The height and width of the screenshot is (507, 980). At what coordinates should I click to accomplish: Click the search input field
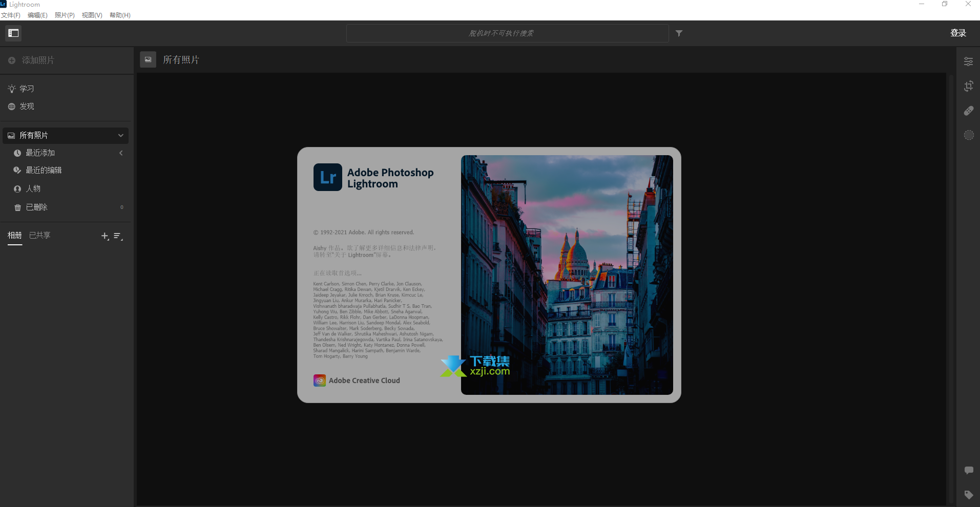[507, 33]
